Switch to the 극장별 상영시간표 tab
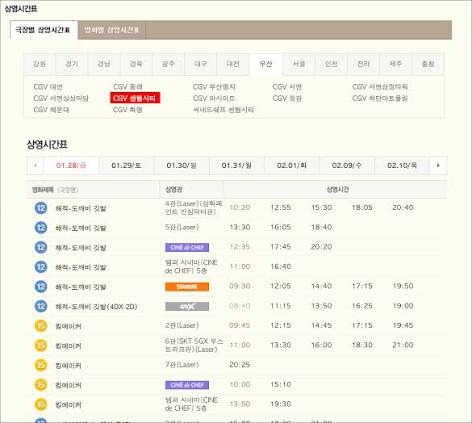Image resolution: width=472 pixels, height=423 pixels. click(44, 30)
